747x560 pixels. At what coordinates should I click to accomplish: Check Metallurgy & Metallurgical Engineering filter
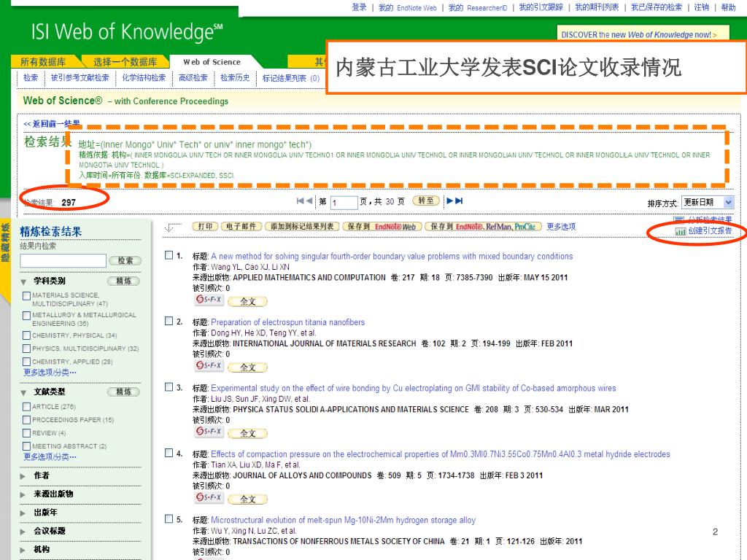point(27,315)
